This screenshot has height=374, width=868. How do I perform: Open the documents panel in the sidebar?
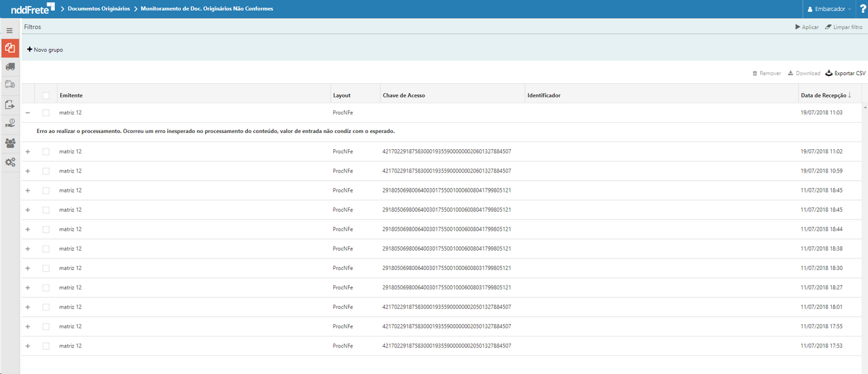pyautogui.click(x=10, y=48)
